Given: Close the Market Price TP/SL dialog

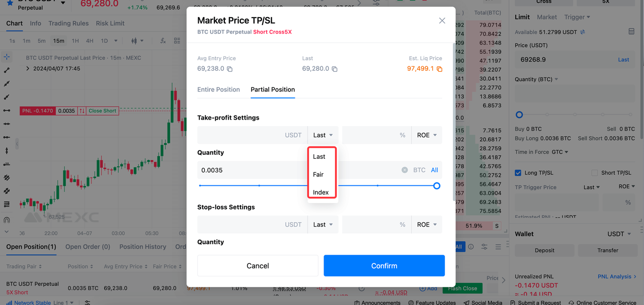Looking at the screenshot, I should pos(442,21).
